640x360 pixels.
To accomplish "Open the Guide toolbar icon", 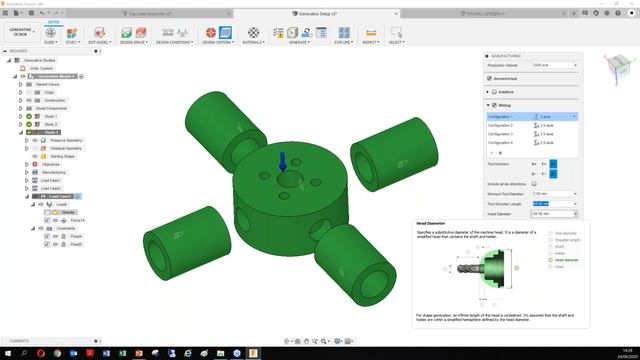I will (x=51, y=33).
